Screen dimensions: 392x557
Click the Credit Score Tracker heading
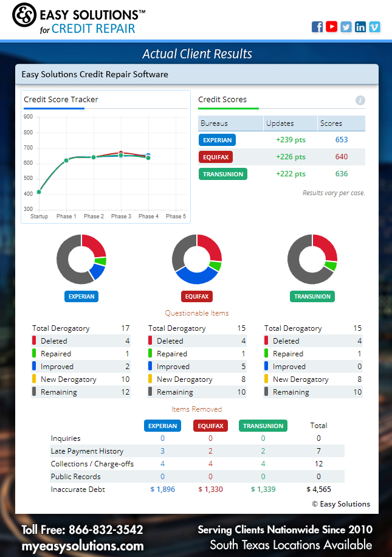[x=61, y=100]
